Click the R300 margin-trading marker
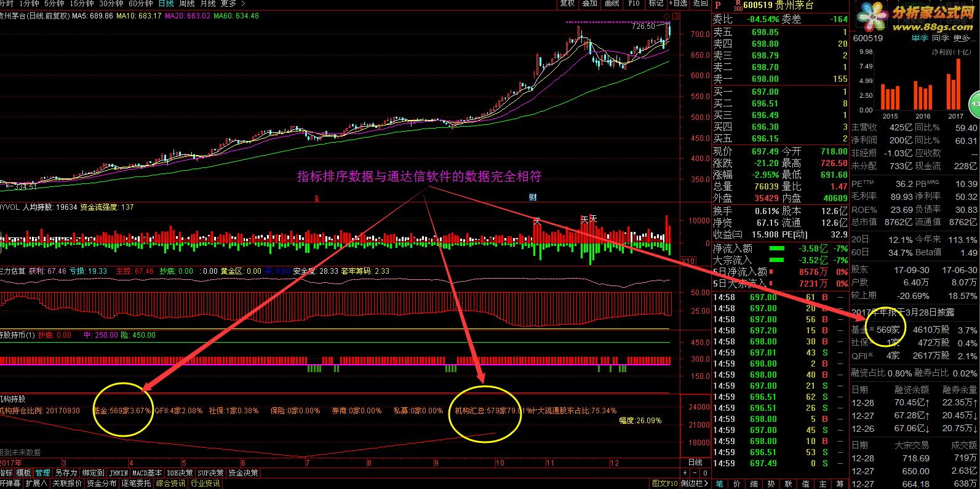Image resolution: width=980 pixels, height=489 pixels. coord(738,6)
